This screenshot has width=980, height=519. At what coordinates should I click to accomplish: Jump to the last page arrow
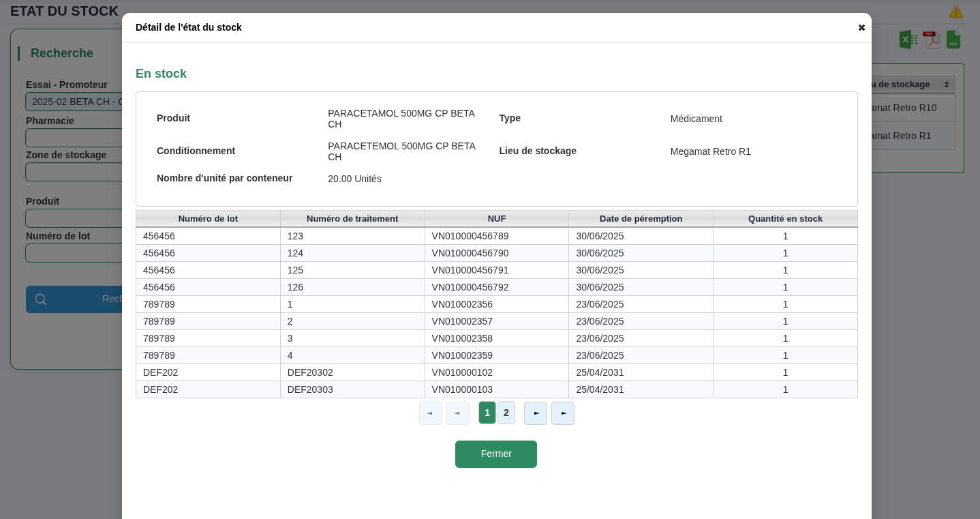[x=563, y=413]
